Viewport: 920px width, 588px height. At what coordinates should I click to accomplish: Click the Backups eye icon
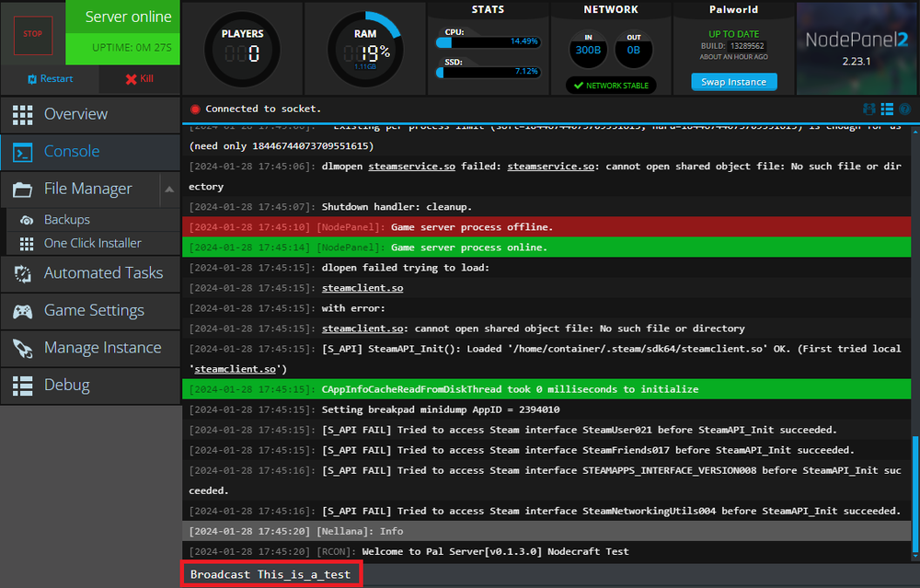click(x=26, y=220)
